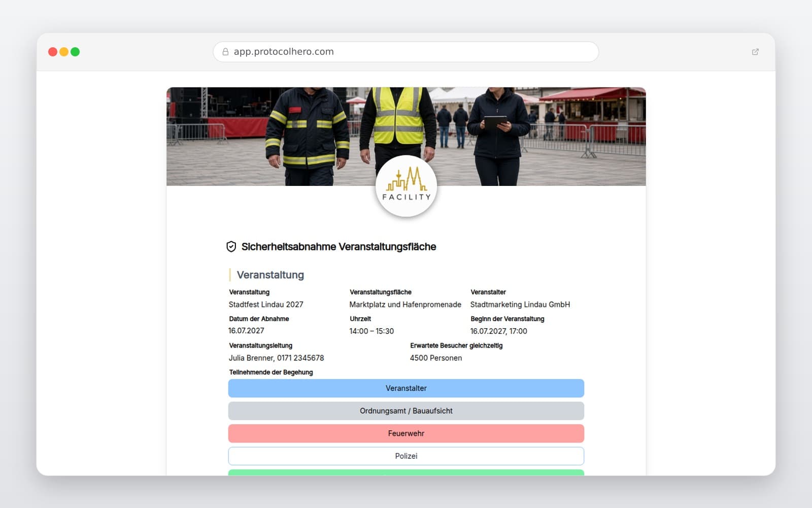Click the header photo of safety inspectors
The image size is (812, 508).
(406, 137)
